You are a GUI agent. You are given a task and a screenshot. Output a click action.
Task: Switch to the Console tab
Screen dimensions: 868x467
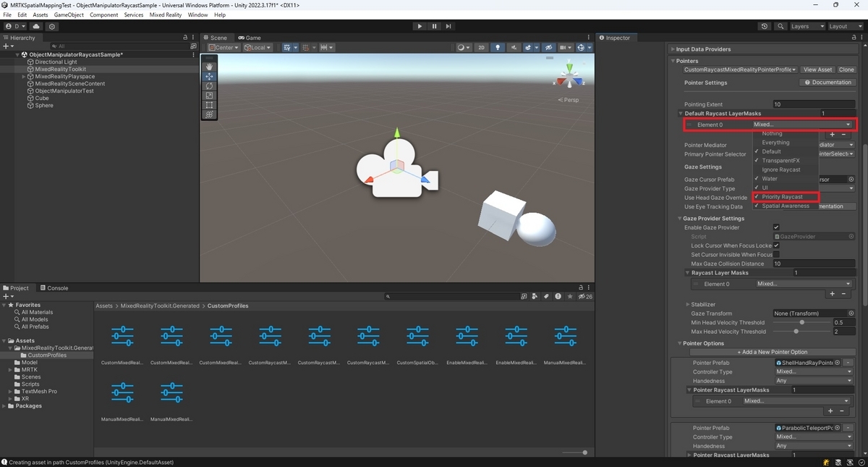pyautogui.click(x=54, y=288)
